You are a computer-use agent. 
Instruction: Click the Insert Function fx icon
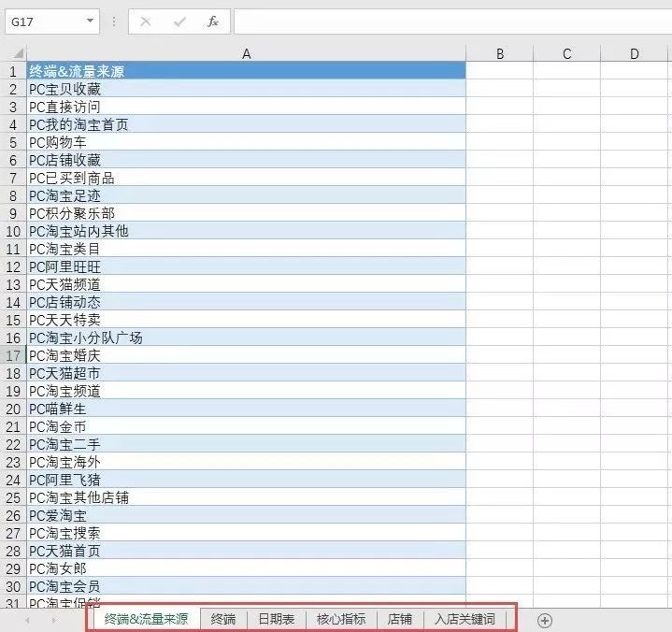(212, 22)
